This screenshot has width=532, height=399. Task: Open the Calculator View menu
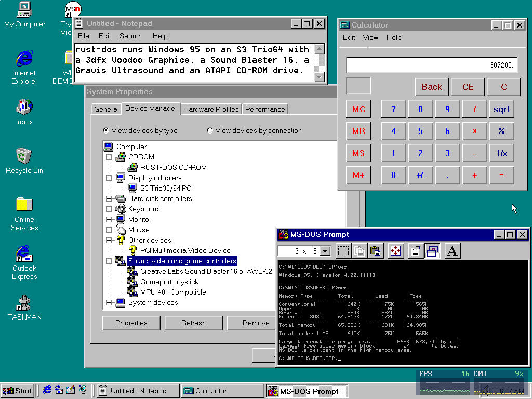click(370, 37)
